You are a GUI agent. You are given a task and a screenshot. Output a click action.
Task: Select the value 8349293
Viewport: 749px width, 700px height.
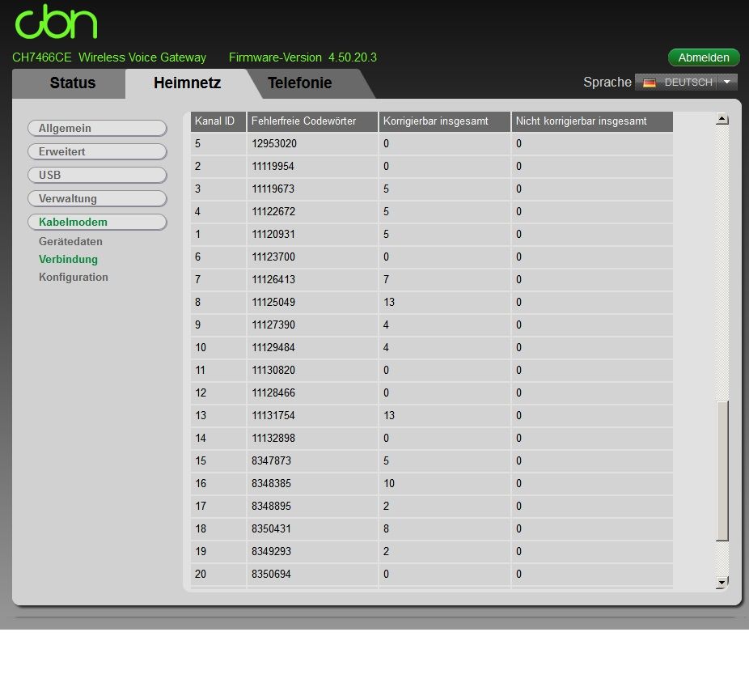click(271, 551)
